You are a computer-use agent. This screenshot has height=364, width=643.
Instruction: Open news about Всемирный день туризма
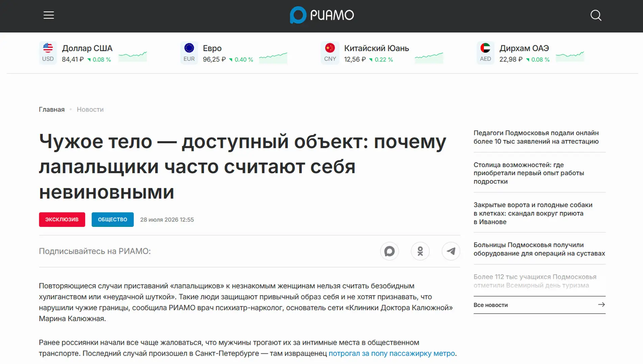pyautogui.click(x=535, y=281)
